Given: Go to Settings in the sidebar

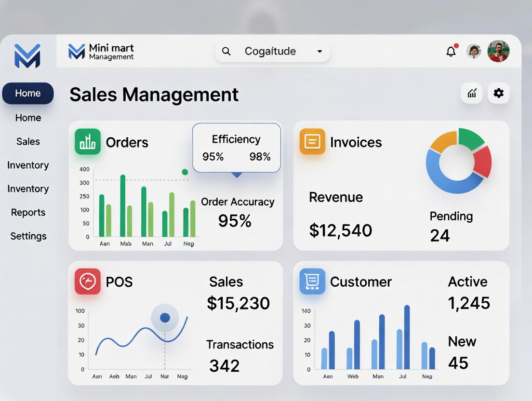Looking at the screenshot, I should point(28,236).
